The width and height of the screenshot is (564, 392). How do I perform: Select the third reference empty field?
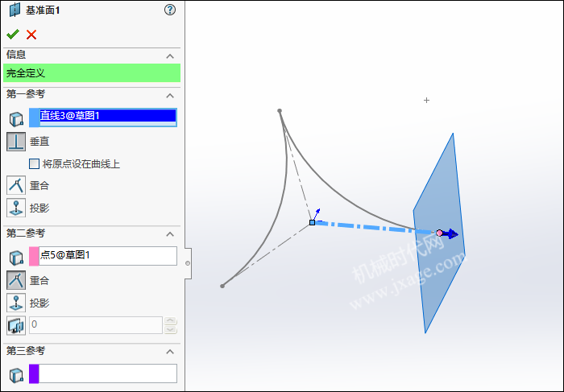point(108,373)
